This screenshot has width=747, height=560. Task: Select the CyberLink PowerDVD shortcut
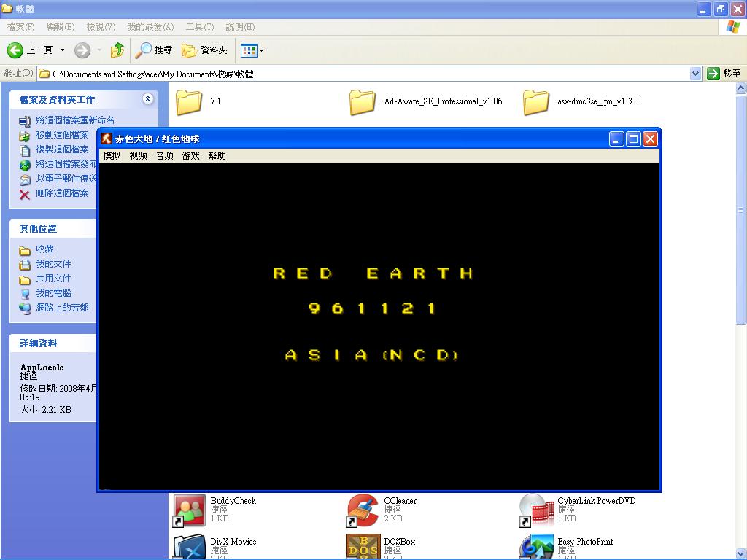pos(536,510)
